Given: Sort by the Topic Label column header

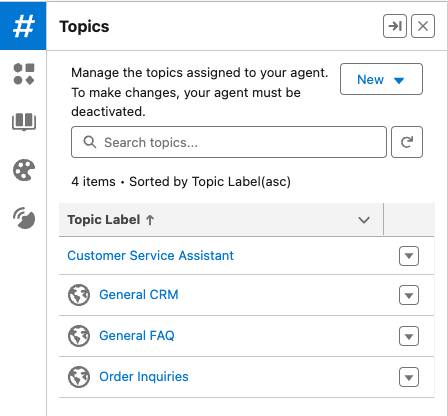Looking at the screenshot, I should pos(110,220).
